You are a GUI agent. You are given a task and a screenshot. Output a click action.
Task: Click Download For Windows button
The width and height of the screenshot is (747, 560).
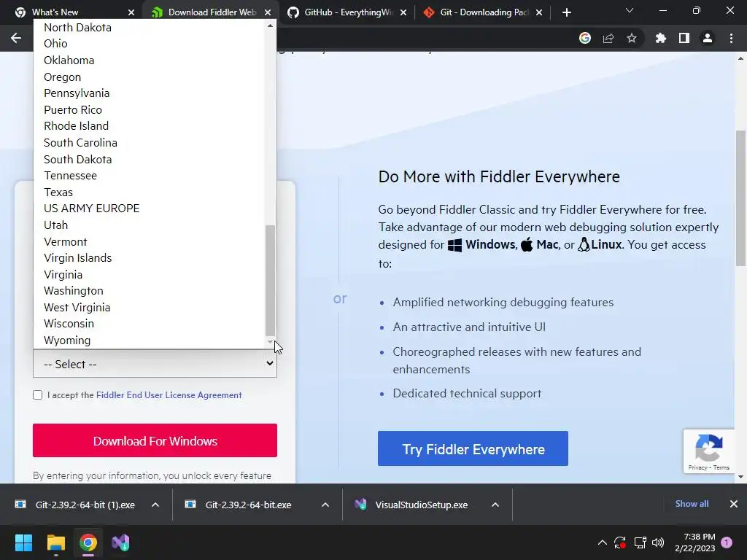[155, 440]
